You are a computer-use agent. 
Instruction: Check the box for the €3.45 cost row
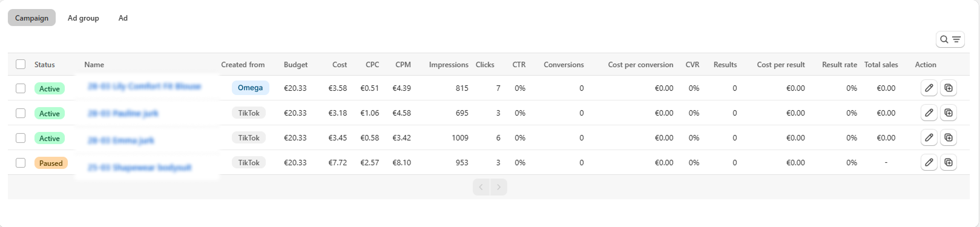click(21, 138)
